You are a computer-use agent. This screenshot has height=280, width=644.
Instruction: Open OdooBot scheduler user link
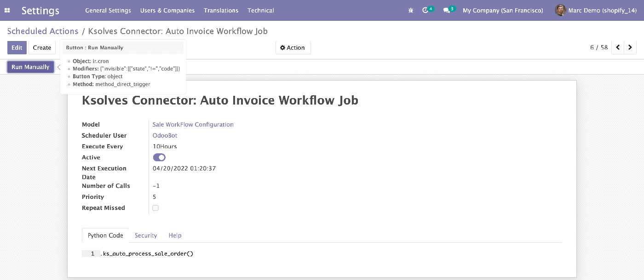tap(165, 135)
